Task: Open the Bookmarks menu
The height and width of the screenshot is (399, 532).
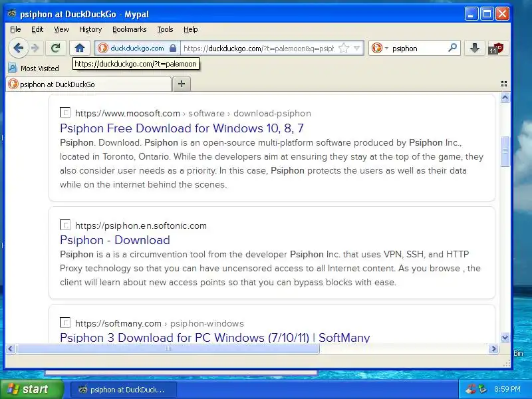Action: 130,29
